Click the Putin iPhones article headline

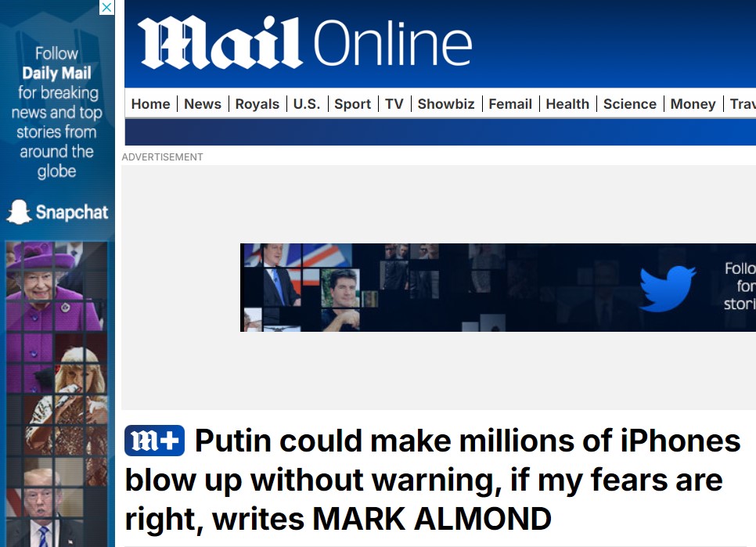(433, 480)
